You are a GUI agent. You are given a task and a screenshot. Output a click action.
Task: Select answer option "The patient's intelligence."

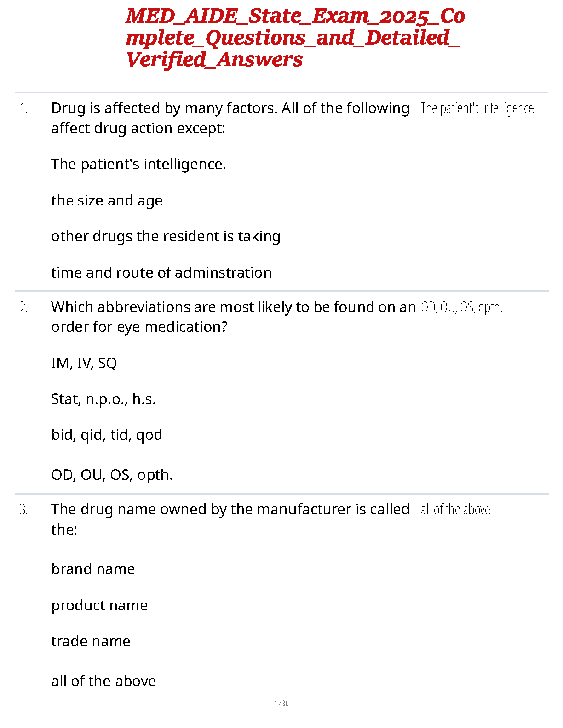click(138, 164)
